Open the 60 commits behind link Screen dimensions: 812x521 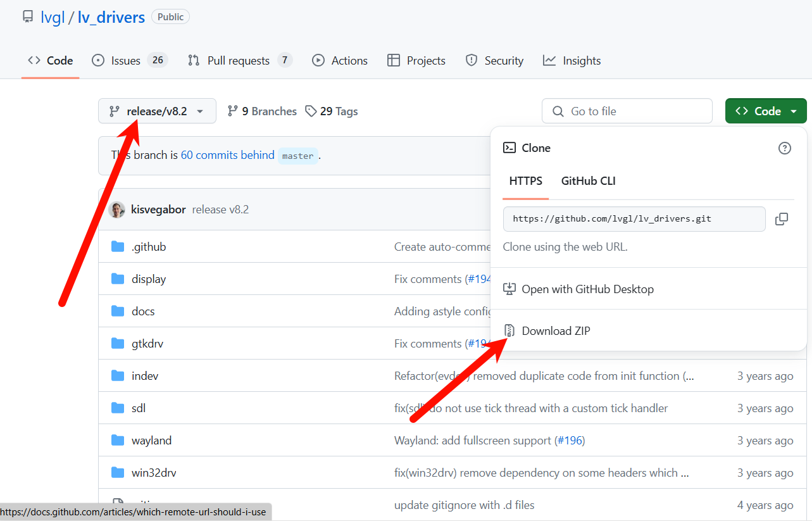point(228,155)
